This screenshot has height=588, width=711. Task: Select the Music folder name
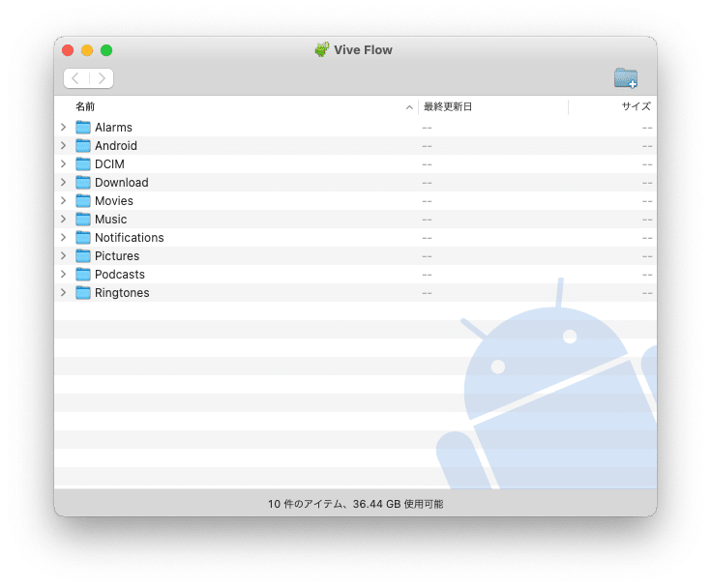110,219
